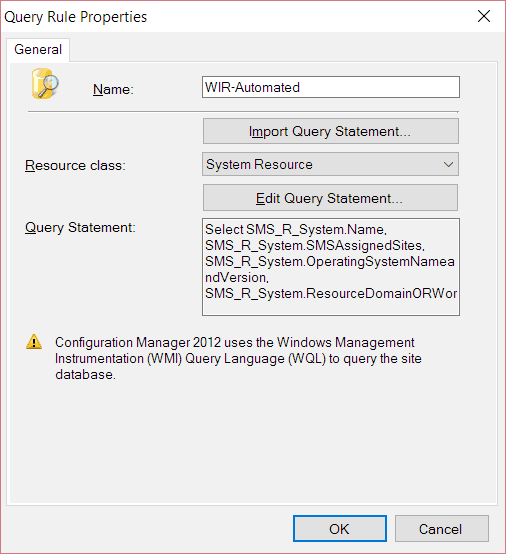This screenshot has width=506, height=554.
Task: Expand the Resource class chevron arrow
Action: point(448,165)
